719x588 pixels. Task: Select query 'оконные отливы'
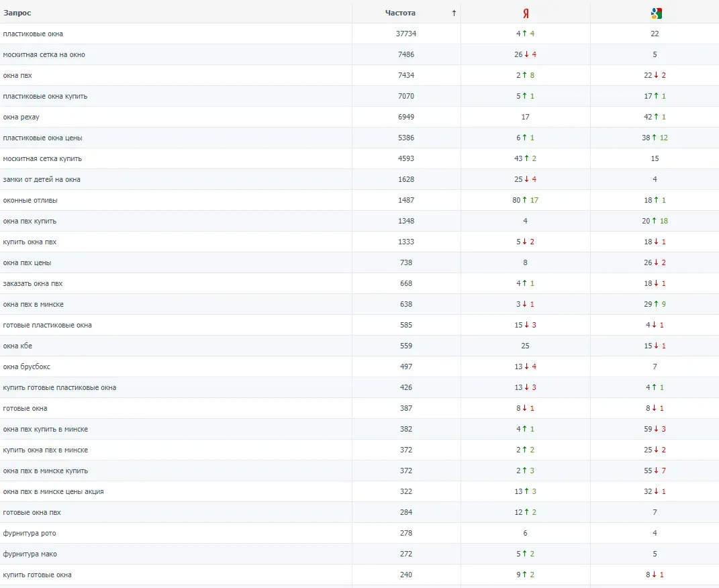[30, 200]
